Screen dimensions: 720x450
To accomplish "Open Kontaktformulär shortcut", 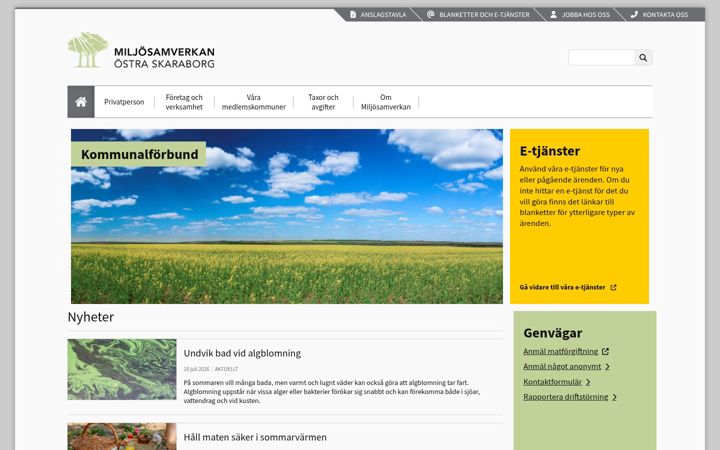I will [552, 382].
